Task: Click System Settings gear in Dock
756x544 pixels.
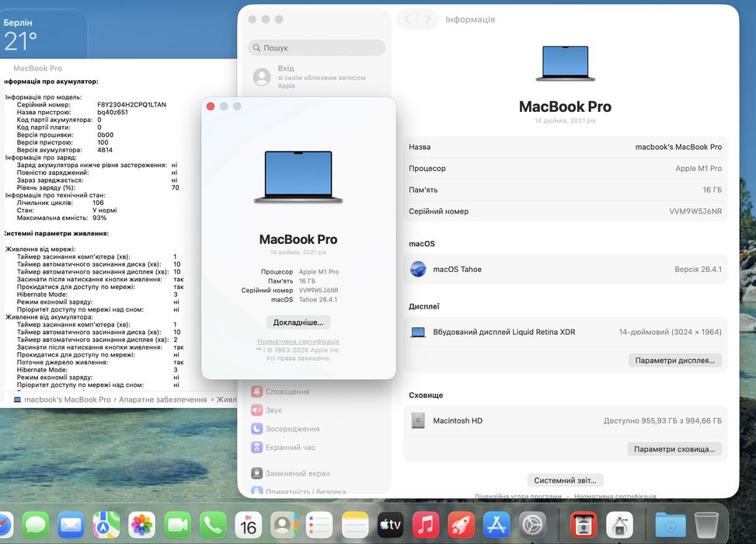Action: click(532, 525)
